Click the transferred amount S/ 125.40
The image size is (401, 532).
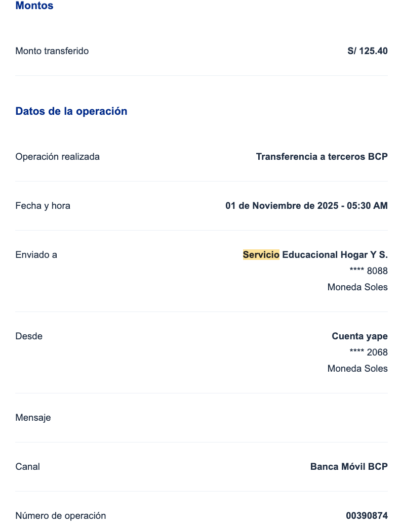(368, 51)
